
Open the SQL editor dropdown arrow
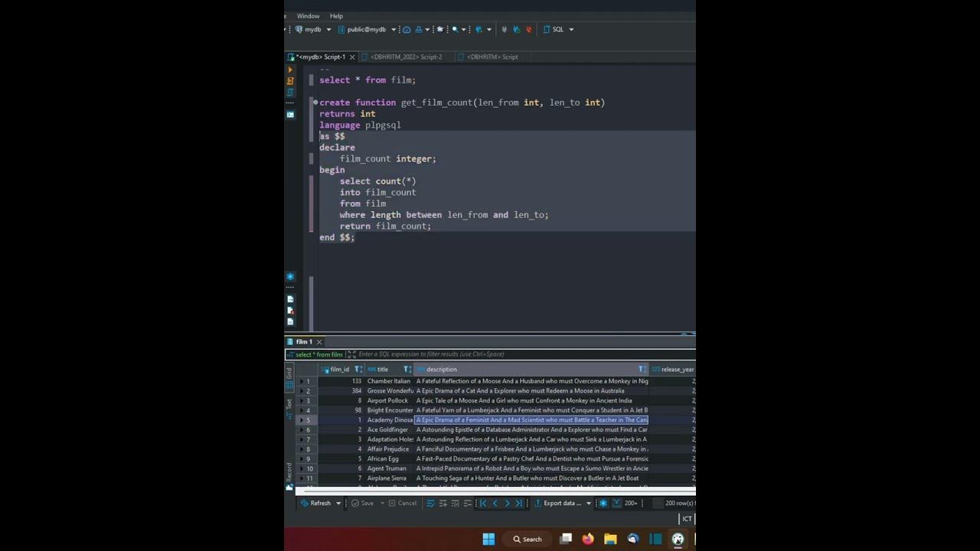571,29
